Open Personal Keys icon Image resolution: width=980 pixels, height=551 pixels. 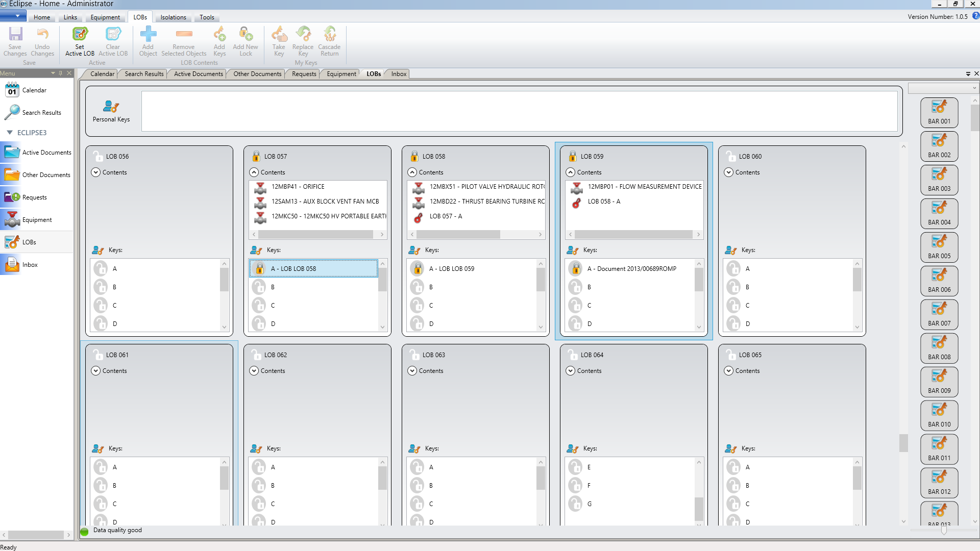(x=111, y=107)
